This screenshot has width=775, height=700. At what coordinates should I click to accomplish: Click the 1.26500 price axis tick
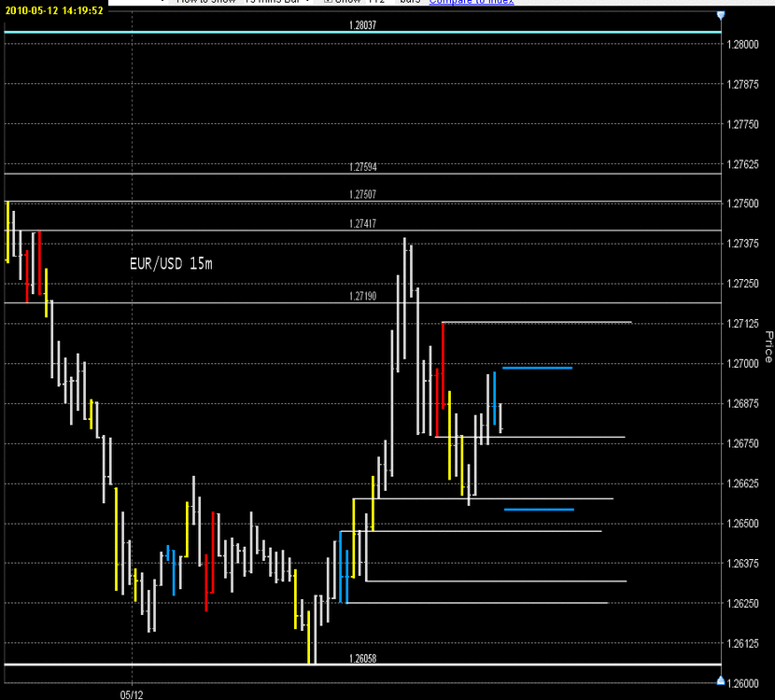[x=742, y=524]
